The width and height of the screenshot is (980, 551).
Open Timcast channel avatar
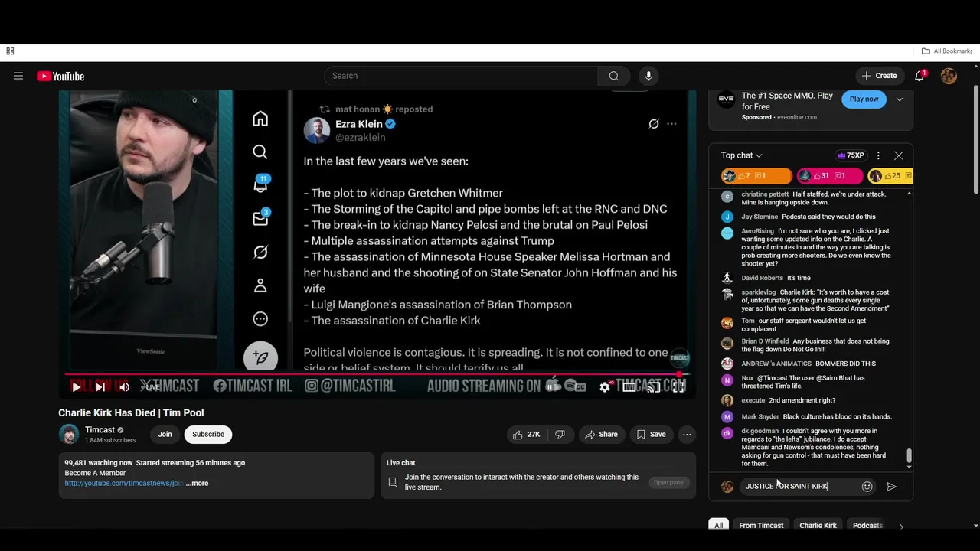pos(69,434)
